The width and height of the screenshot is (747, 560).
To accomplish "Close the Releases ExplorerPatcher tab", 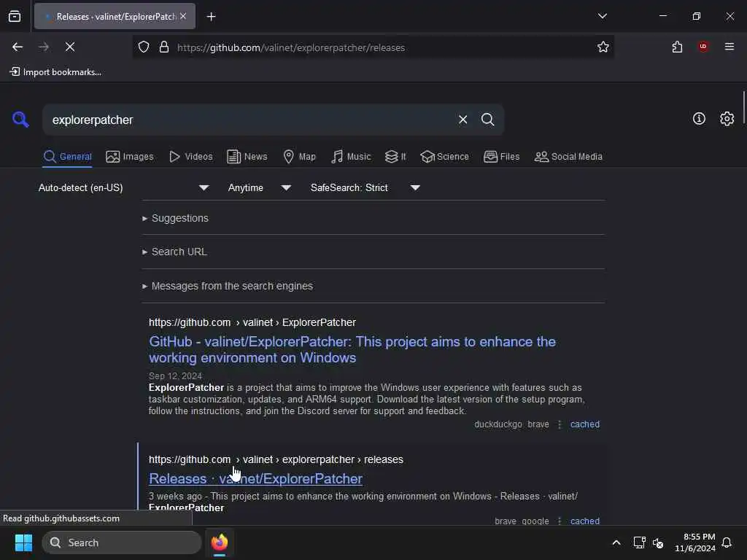I will pyautogui.click(x=183, y=16).
